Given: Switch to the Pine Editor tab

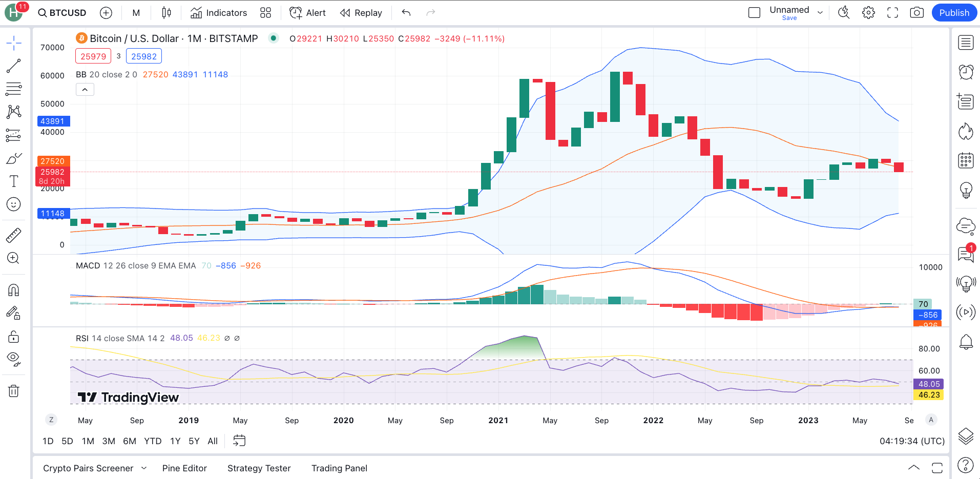Looking at the screenshot, I should pos(184,468).
